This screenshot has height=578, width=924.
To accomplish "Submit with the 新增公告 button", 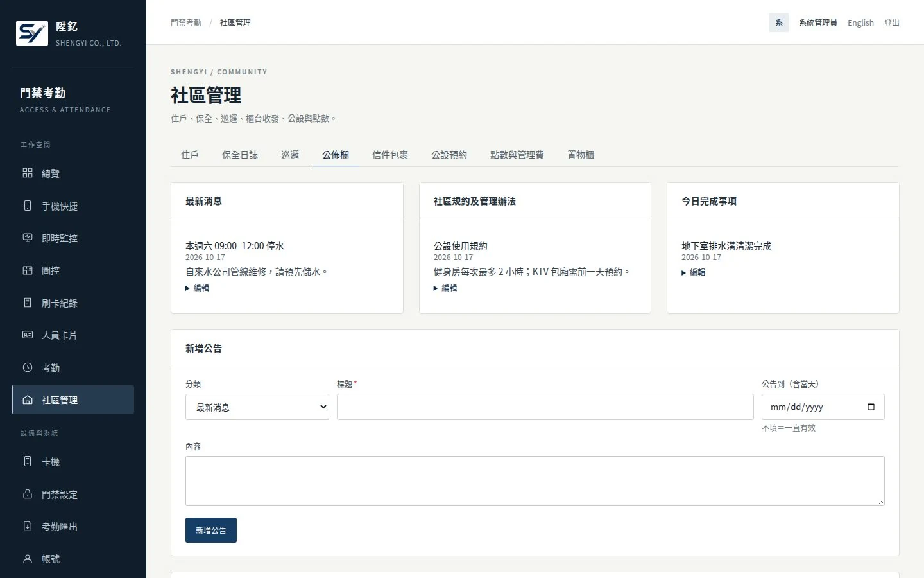I will 211,530.
